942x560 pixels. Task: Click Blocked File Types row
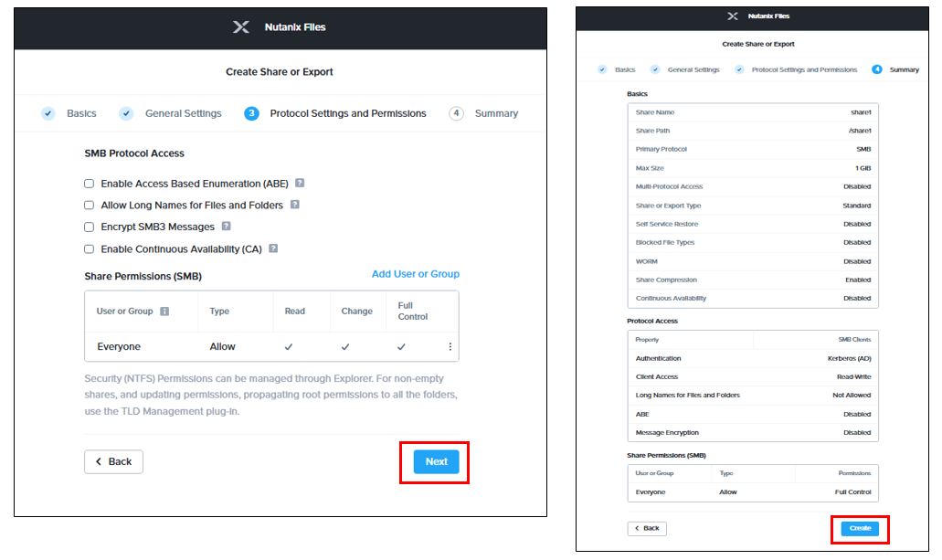click(x=753, y=243)
